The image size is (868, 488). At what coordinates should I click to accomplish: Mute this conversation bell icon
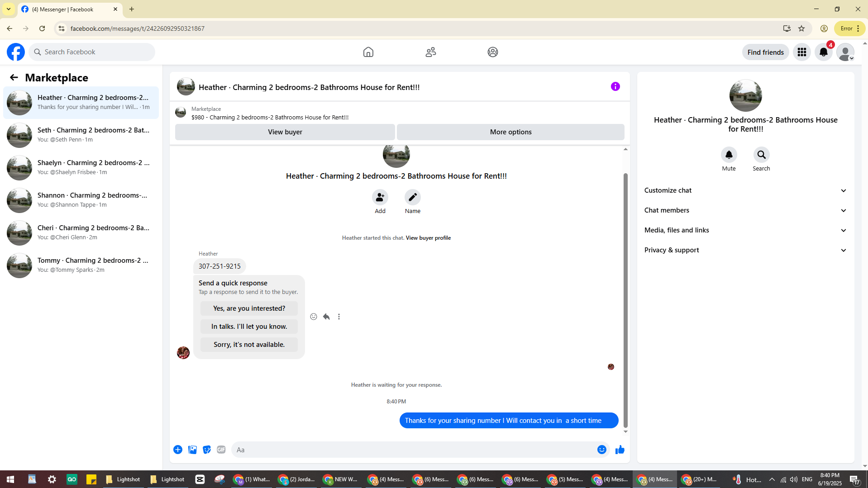(729, 155)
